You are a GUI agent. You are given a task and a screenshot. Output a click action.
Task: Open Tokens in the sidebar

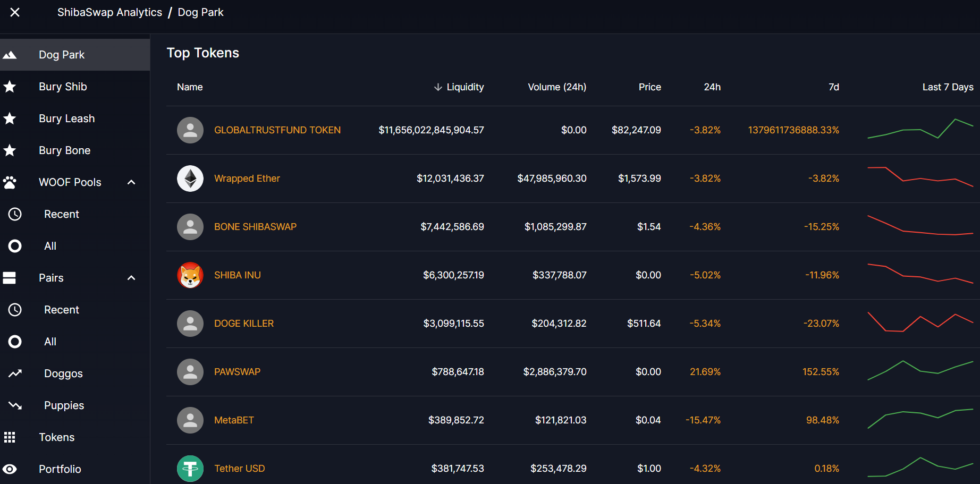tap(75, 437)
